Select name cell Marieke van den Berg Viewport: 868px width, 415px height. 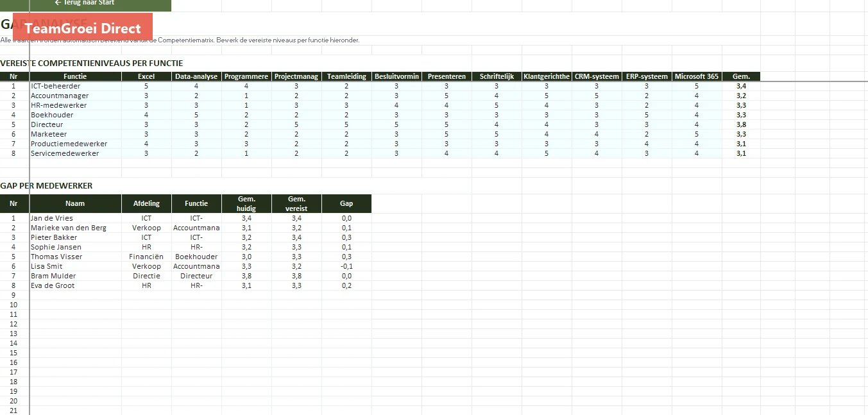[76, 228]
